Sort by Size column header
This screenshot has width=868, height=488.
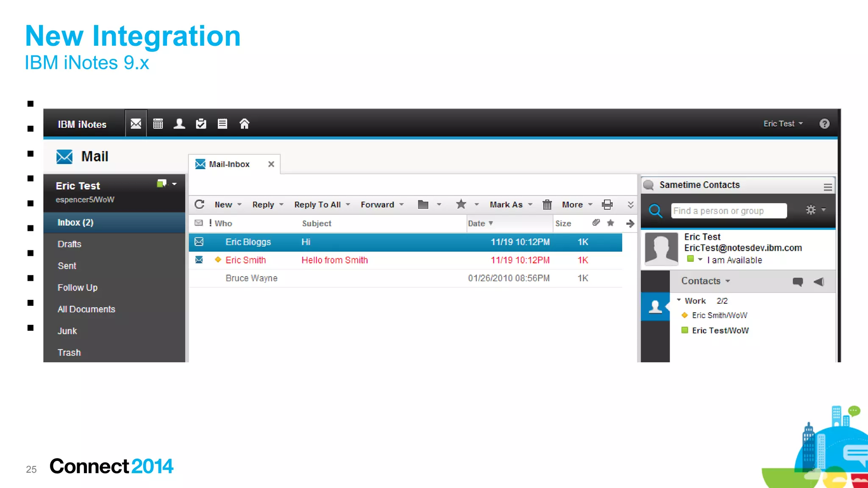coord(563,223)
